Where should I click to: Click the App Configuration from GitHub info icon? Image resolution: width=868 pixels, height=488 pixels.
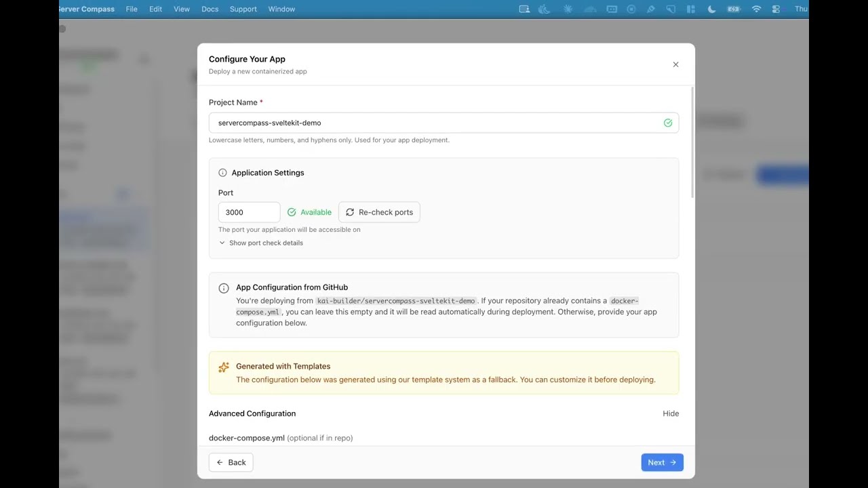[x=224, y=288]
